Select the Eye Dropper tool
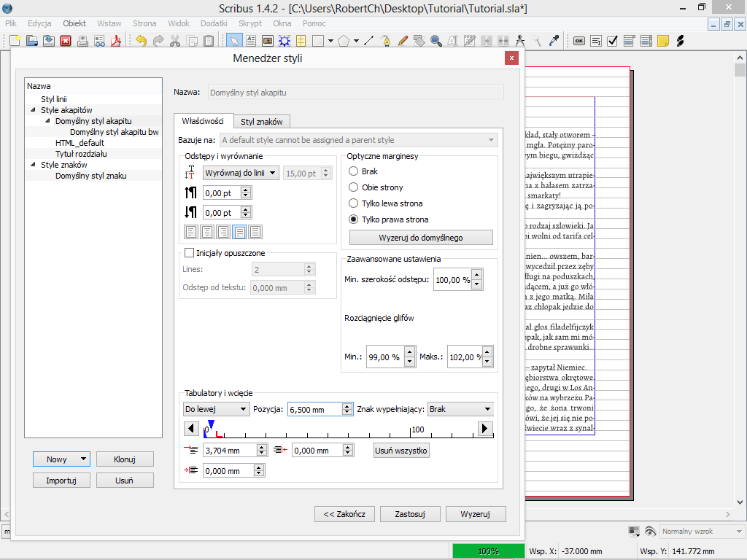 point(554,41)
